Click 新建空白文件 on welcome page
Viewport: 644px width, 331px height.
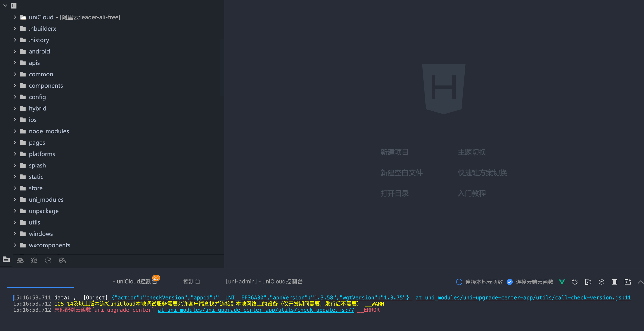click(401, 173)
